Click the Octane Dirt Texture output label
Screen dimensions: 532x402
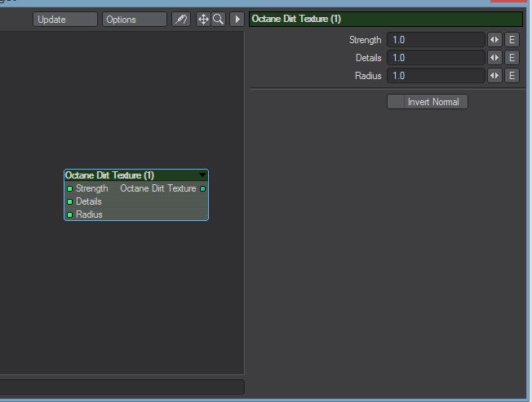[158, 188]
